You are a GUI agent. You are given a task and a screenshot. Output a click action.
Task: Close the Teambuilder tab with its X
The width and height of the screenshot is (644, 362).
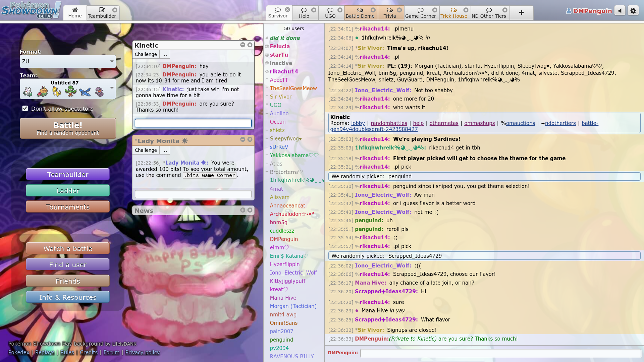tap(115, 10)
